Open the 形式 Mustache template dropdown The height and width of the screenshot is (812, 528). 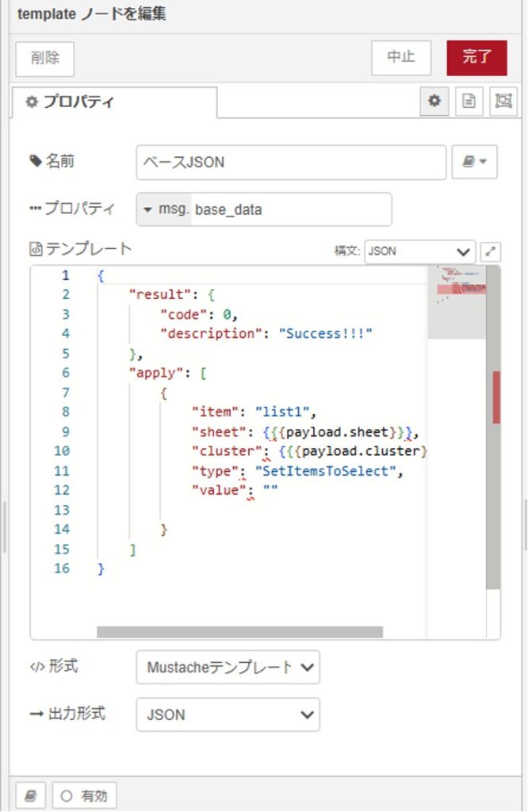pyautogui.click(x=228, y=667)
